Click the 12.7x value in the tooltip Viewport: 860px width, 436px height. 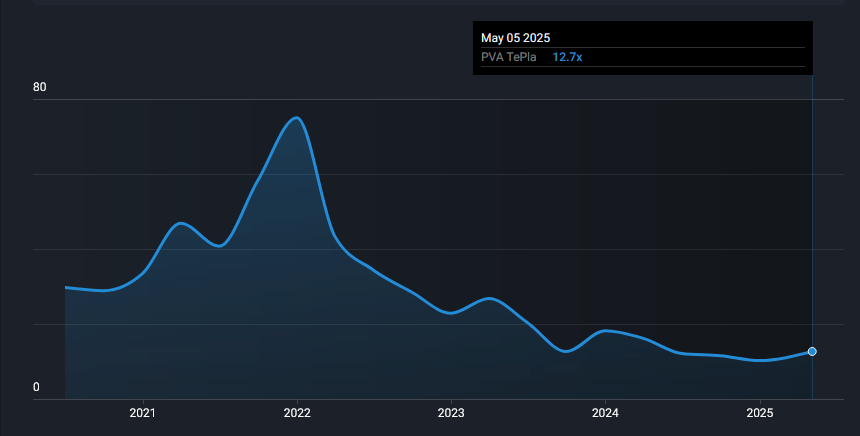[568, 57]
